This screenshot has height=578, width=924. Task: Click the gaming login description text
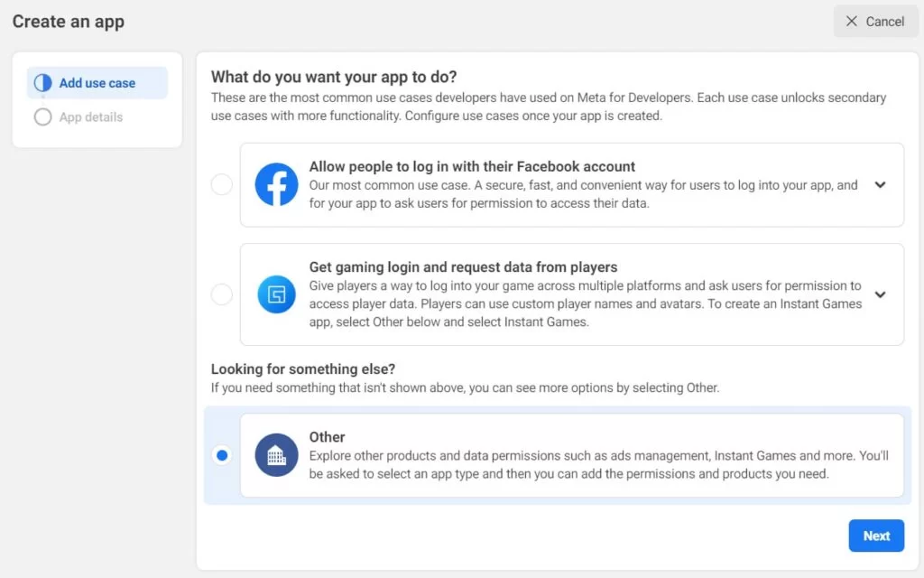pos(585,303)
